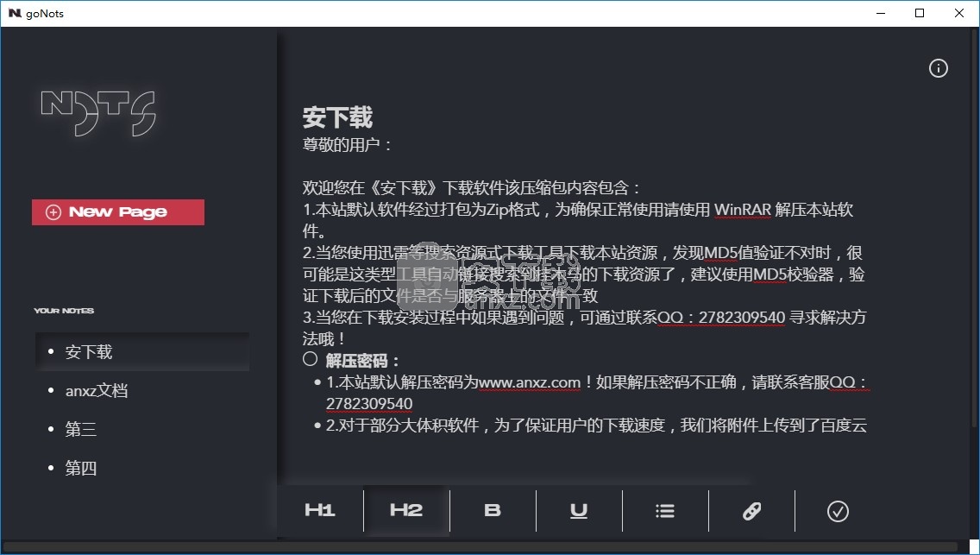Click the www.anxz.com text in note
Image resolution: width=980 pixels, height=555 pixels.
pos(530,382)
